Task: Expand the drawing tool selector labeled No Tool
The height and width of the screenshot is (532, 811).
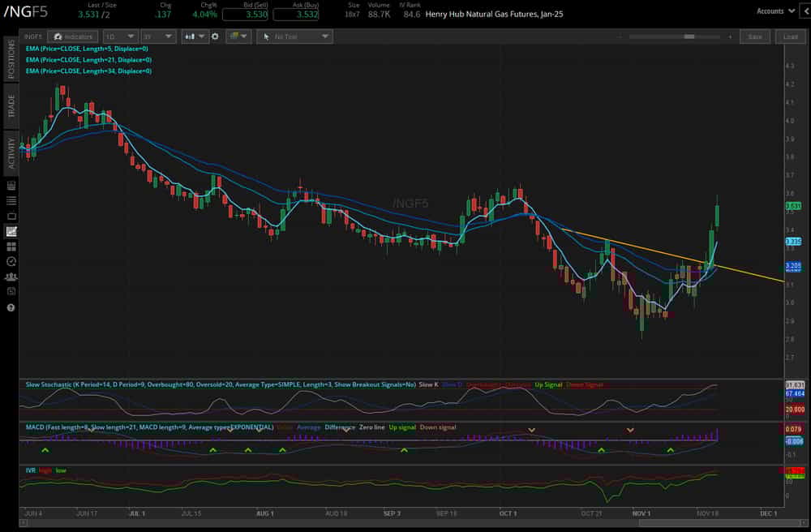Action: coord(294,36)
